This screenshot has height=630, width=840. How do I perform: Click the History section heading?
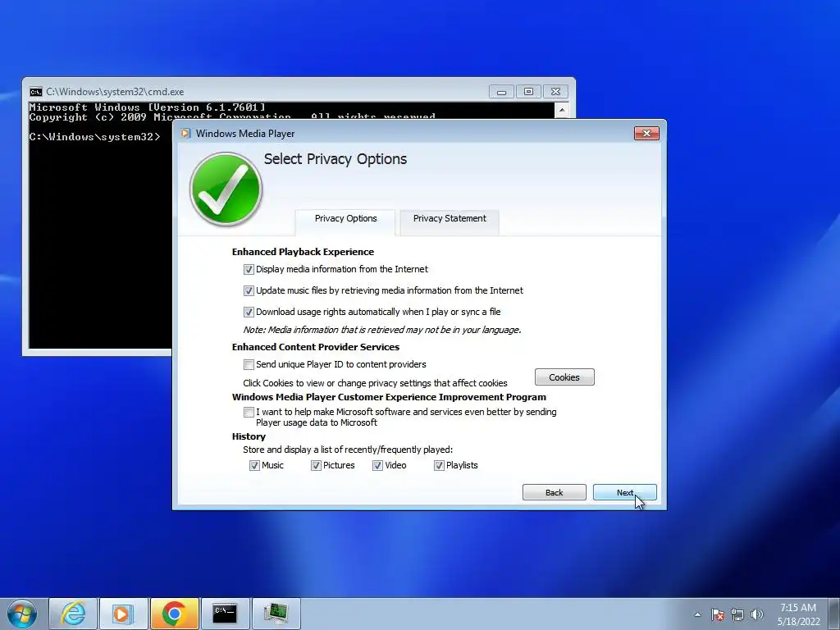pyautogui.click(x=249, y=436)
